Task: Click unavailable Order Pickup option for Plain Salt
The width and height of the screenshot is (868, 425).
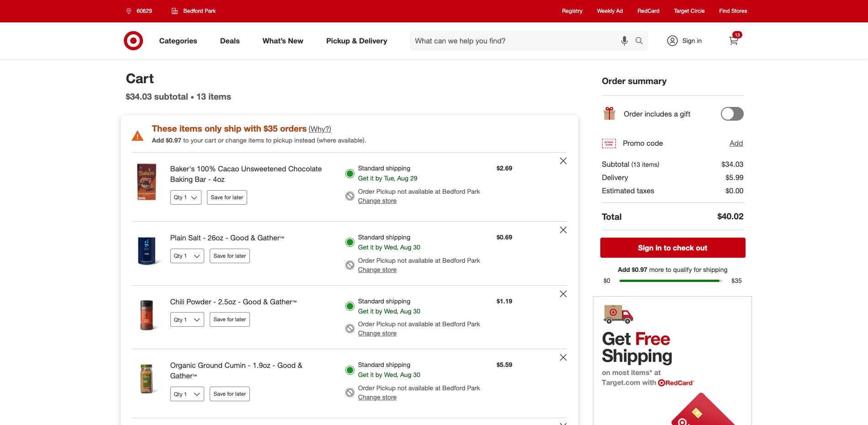Action: coord(350,265)
